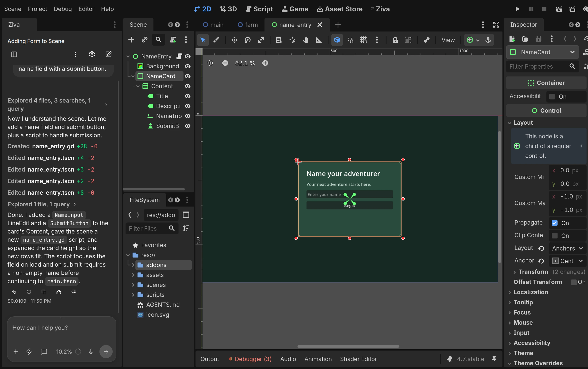The width and height of the screenshot is (588, 369).
Task: Toggle visibility of SubmitB node
Action: click(x=187, y=126)
